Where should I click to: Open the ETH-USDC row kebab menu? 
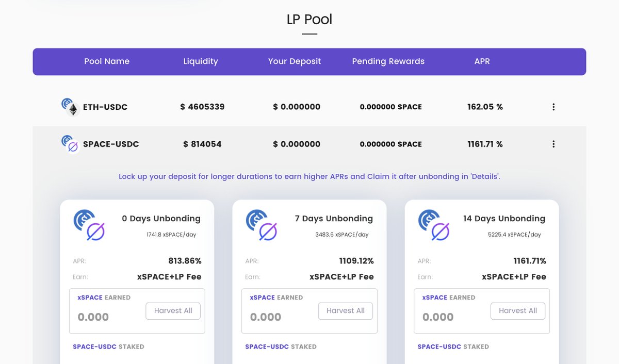point(553,107)
